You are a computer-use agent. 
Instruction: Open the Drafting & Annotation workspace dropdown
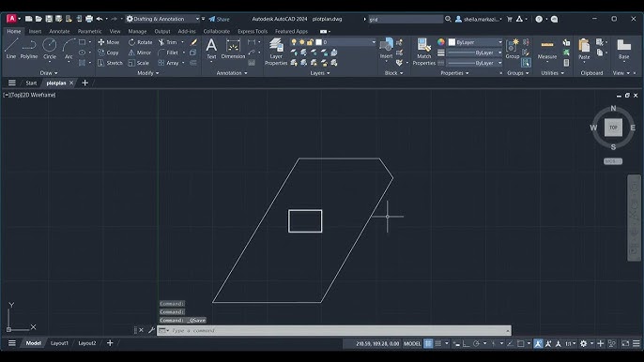click(162, 19)
